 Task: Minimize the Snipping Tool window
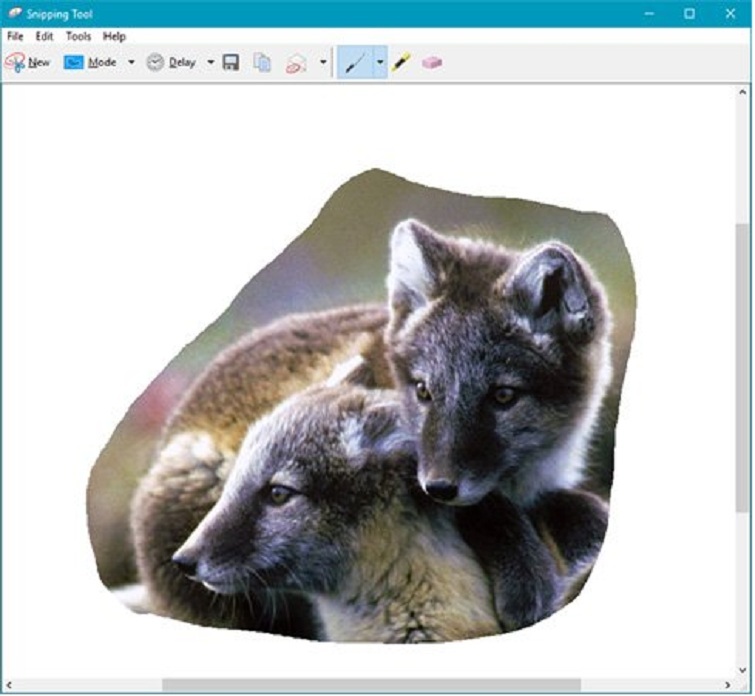coord(649,13)
